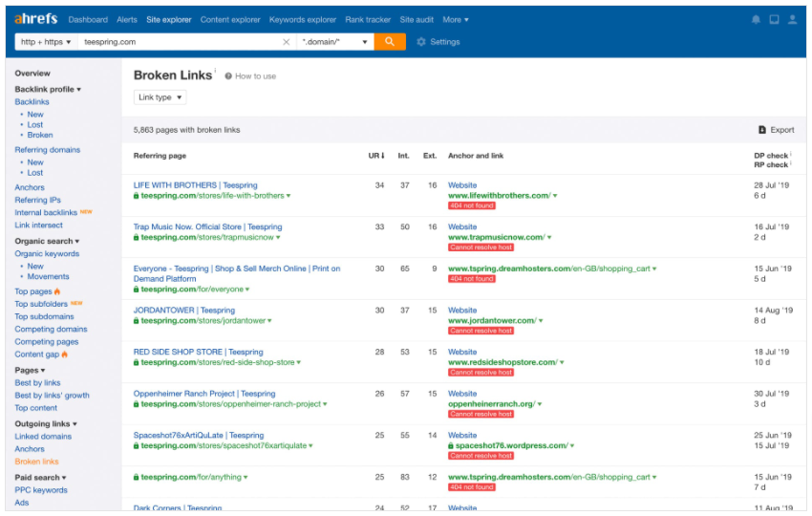Collapse the Pages sidebar section

point(30,370)
